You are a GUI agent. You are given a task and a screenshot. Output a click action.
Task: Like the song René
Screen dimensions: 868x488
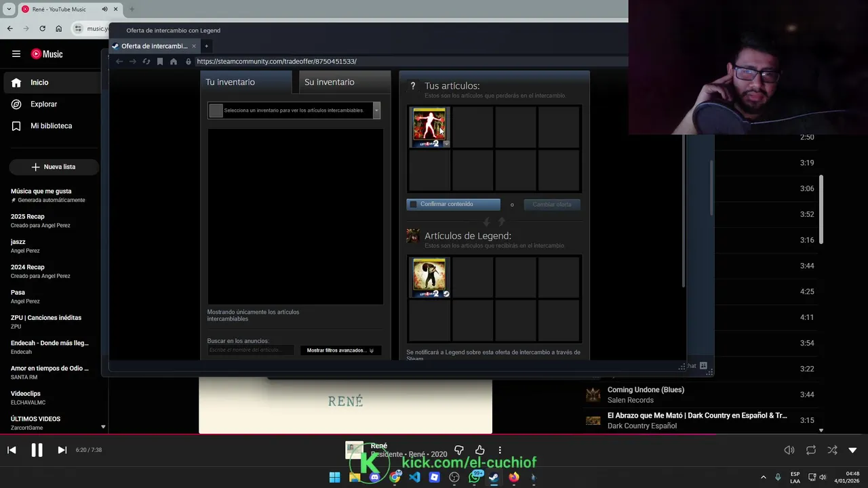480,450
